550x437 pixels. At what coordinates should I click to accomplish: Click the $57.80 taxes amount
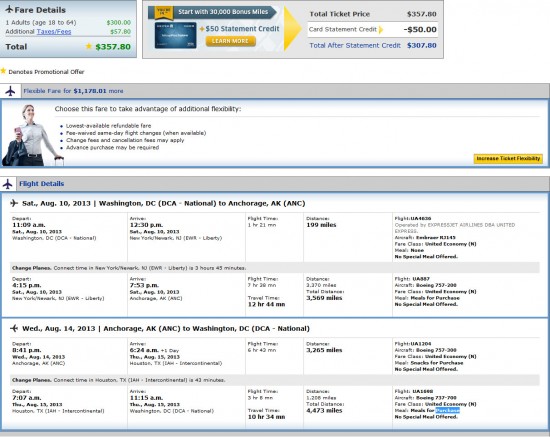[x=120, y=32]
